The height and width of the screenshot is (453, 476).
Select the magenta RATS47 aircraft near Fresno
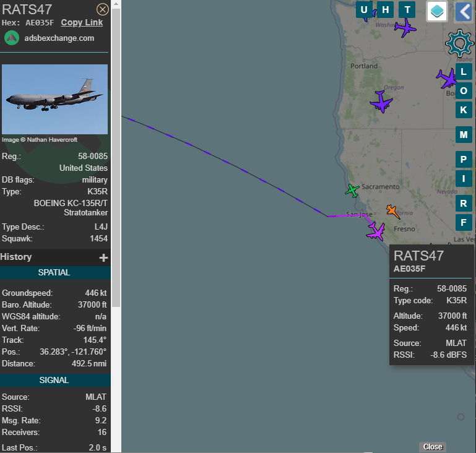(376, 232)
